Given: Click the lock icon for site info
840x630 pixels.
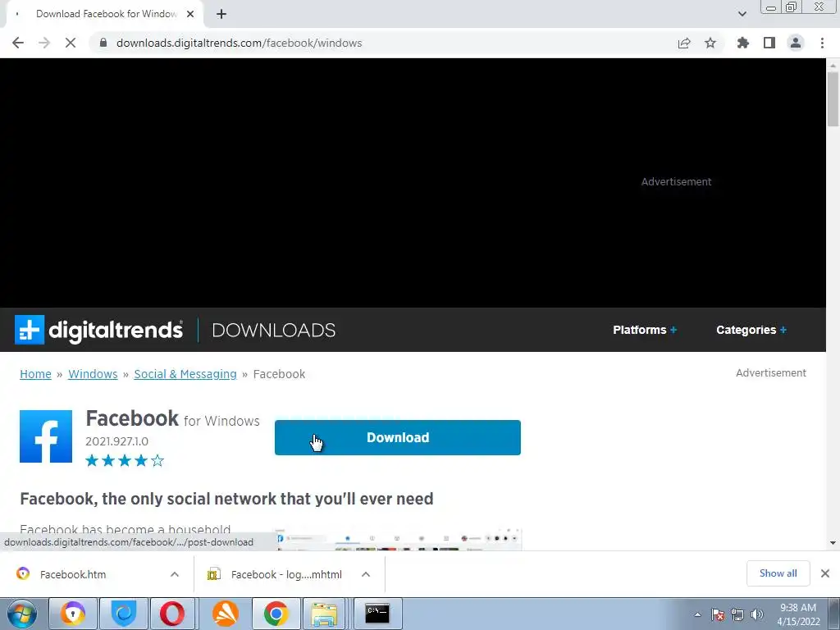Looking at the screenshot, I should coord(103,43).
